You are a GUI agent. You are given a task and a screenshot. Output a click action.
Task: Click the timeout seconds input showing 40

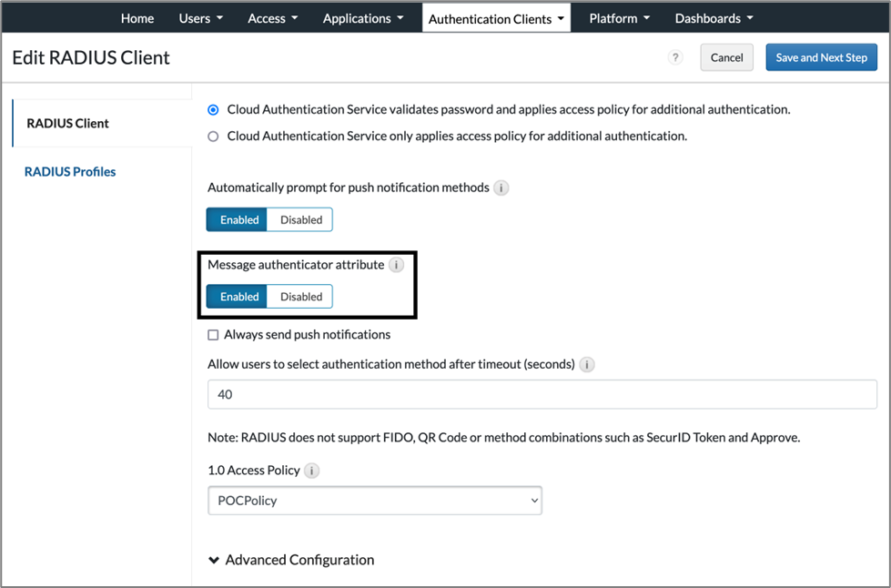click(x=542, y=394)
